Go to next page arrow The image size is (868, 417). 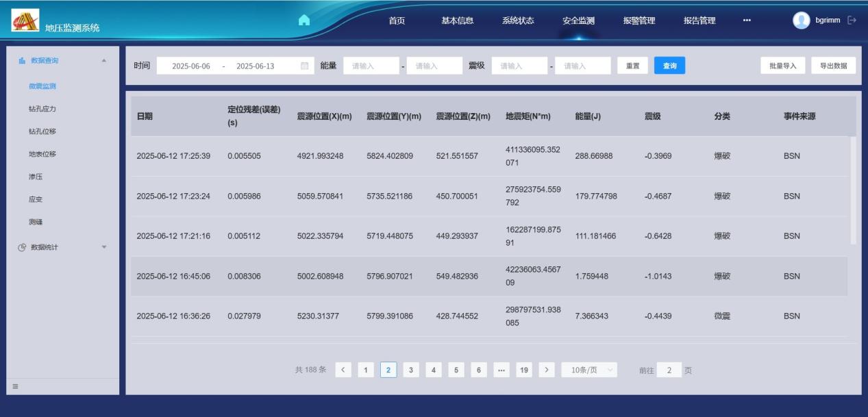[547, 370]
